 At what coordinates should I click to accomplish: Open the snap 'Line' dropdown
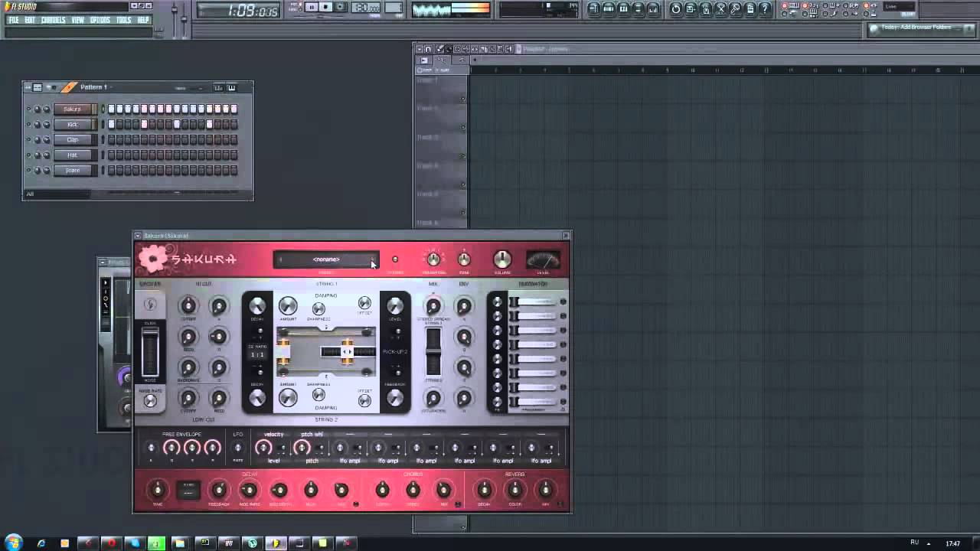point(899,7)
